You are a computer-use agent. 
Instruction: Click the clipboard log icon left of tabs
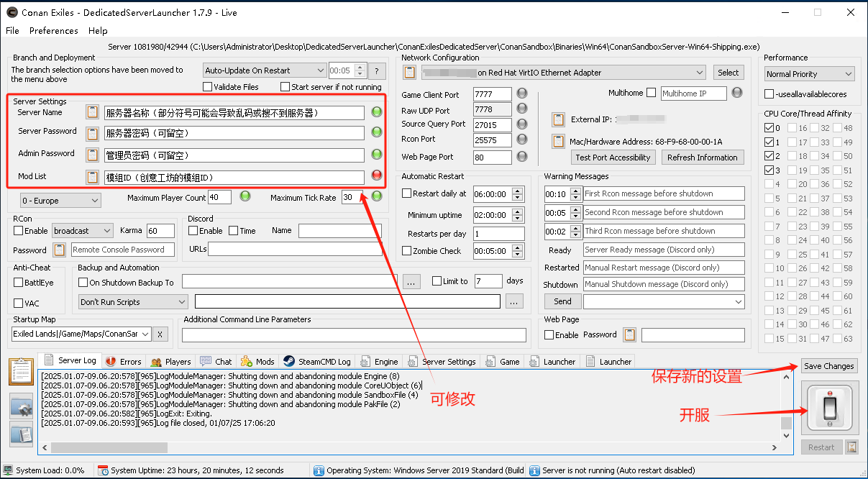pos(21,371)
